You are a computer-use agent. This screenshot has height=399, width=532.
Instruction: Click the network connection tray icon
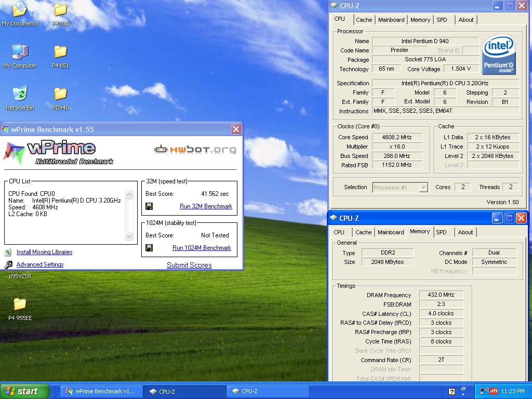[483, 391]
